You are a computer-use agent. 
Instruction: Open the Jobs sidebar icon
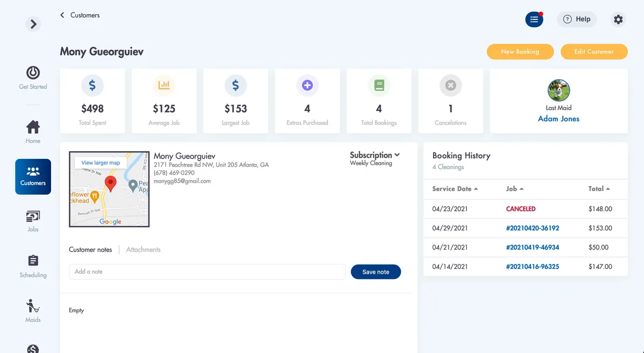33,217
